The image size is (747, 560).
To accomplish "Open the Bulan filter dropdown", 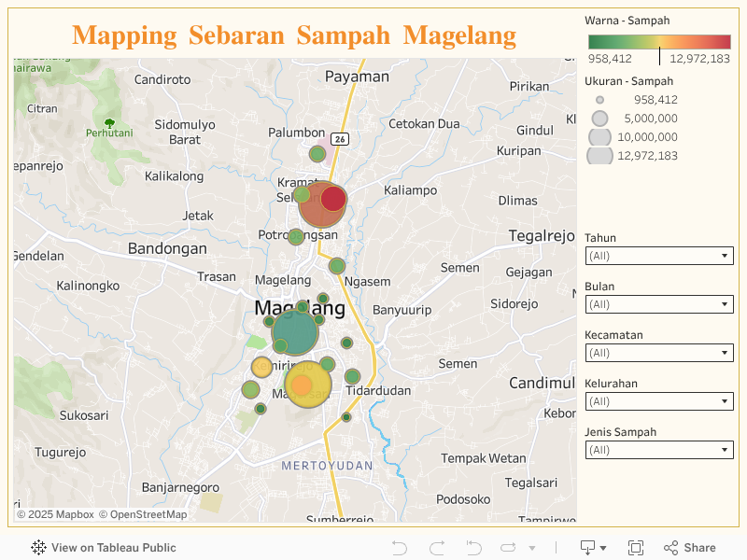I will pyautogui.click(x=659, y=304).
